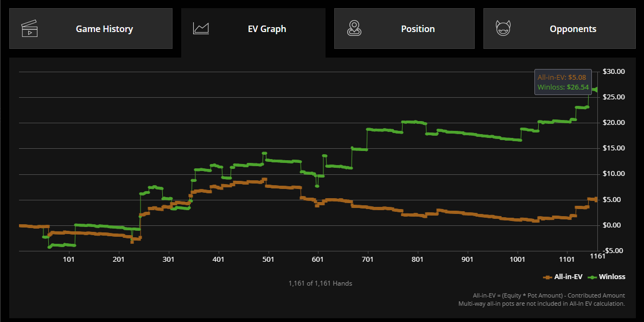
Task: Click the 601 x-axis label
Action: (318, 260)
